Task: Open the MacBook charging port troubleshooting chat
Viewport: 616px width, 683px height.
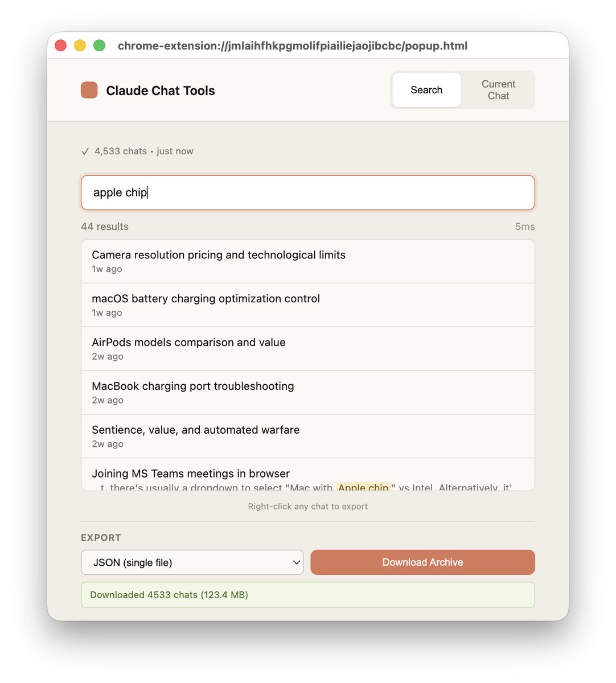Action: (308, 393)
